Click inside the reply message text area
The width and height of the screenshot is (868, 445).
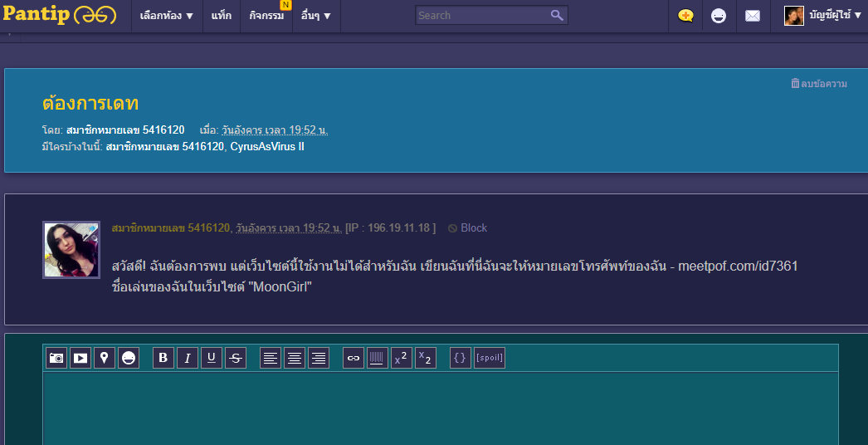[x=441, y=409]
